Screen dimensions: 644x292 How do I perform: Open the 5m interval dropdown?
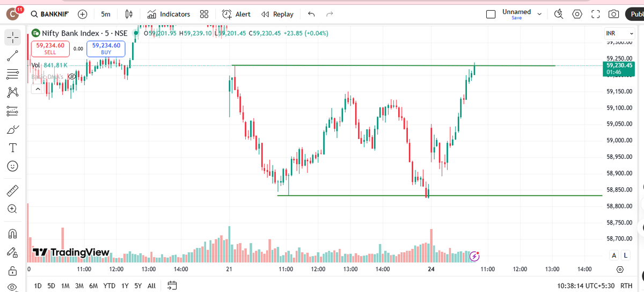pos(106,14)
